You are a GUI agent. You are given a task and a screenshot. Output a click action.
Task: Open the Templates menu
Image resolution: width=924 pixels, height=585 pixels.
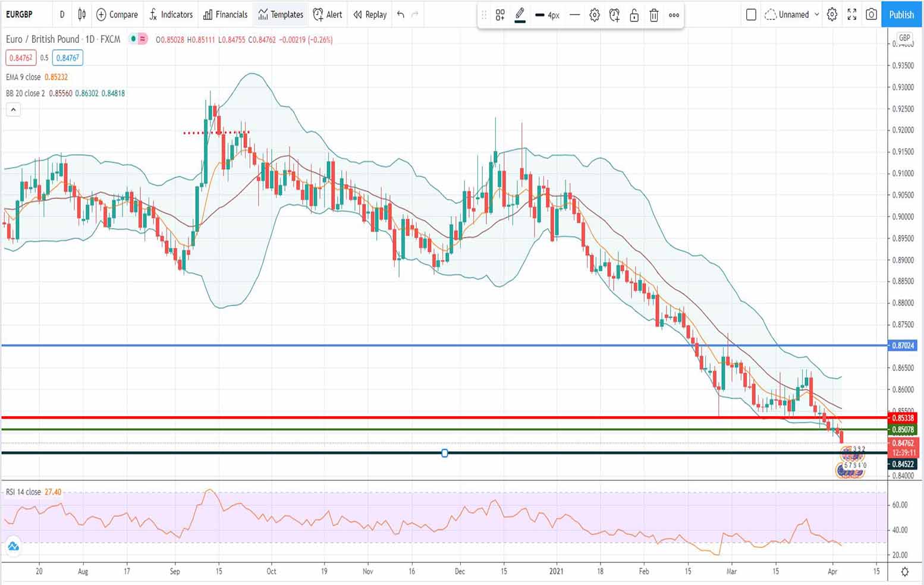tap(281, 14)
